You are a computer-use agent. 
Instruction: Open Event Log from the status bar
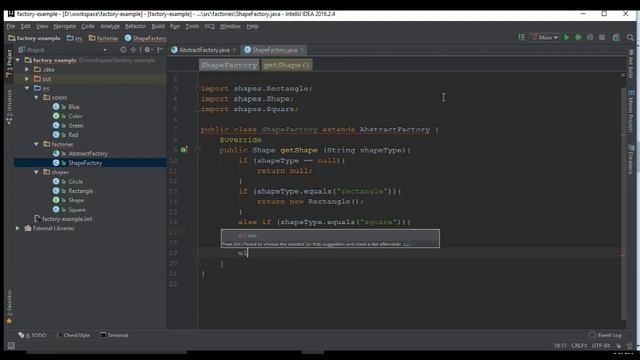605,335
